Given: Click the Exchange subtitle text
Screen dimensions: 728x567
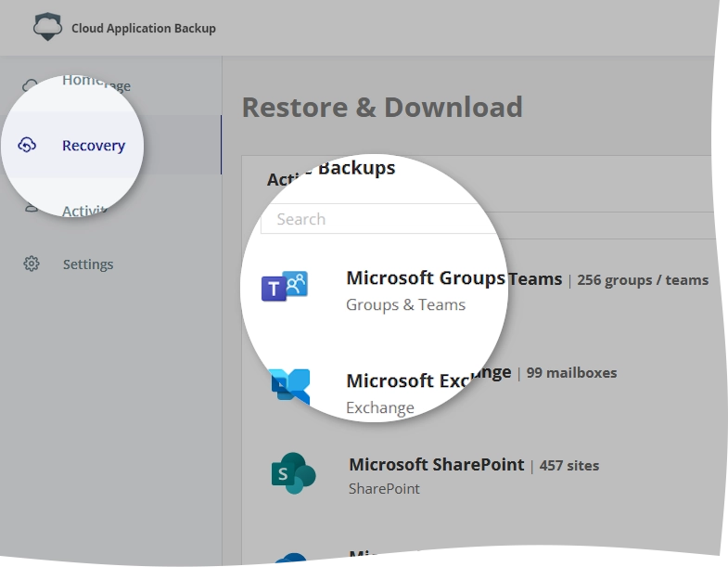Looking at the screenshot, I should pyautogui.click(x=380, y=407).
